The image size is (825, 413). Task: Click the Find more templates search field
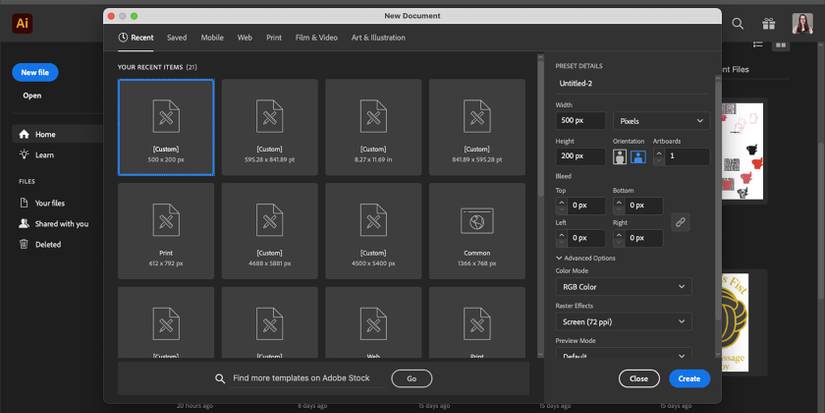point(308,378)
